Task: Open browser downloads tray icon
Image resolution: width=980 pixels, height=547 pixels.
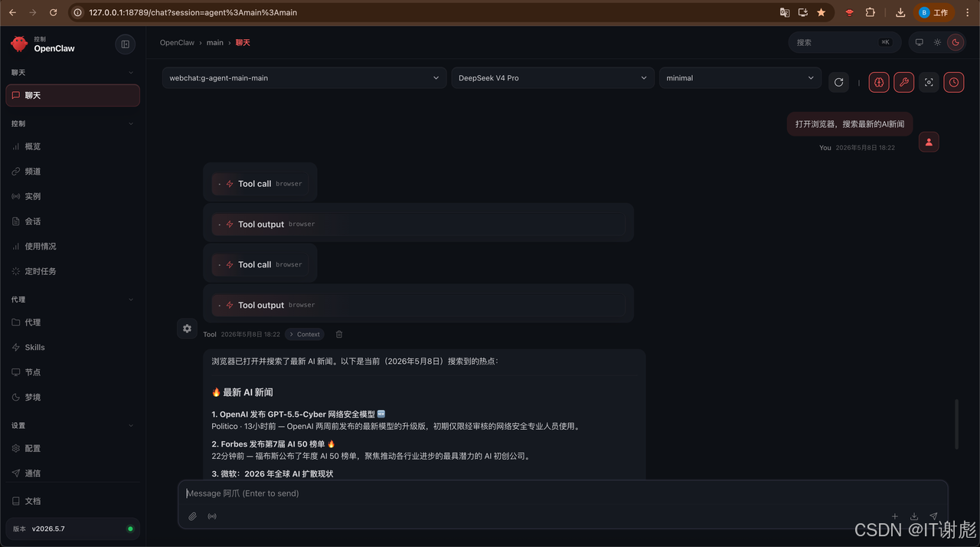Action: 900,12
